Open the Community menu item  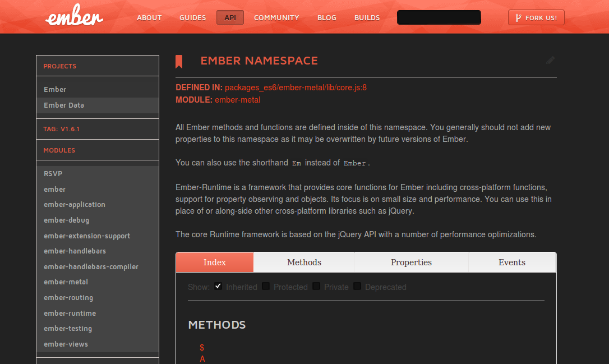click(x=276, y=18)
